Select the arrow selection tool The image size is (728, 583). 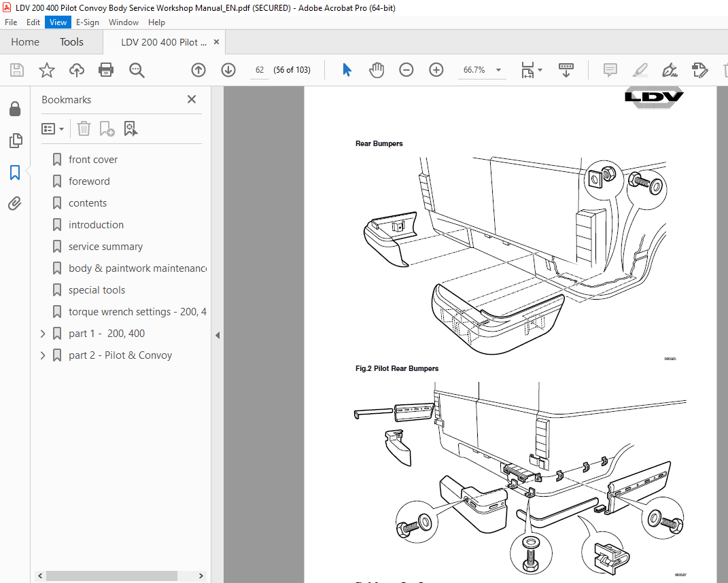[x=346, y=69]
